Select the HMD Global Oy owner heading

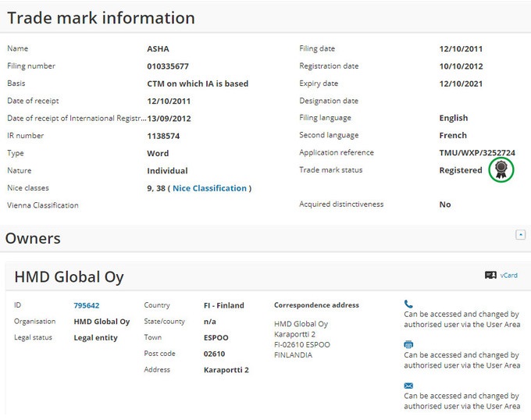(69, 277)
